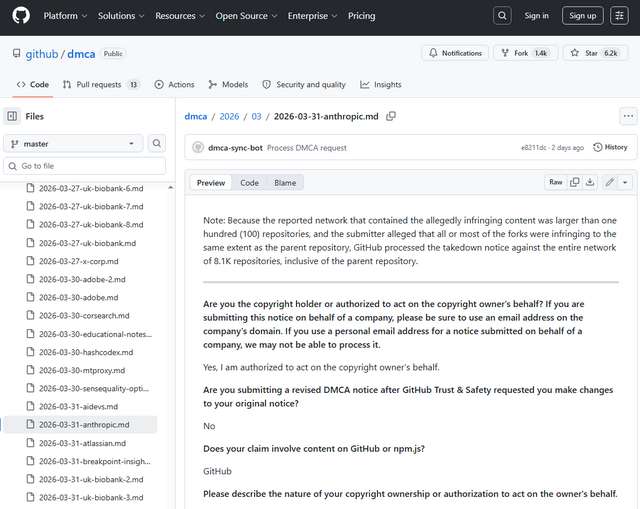Open the Insights tab
The width and height of the screenshot is (640, 509).
[381, 84]
